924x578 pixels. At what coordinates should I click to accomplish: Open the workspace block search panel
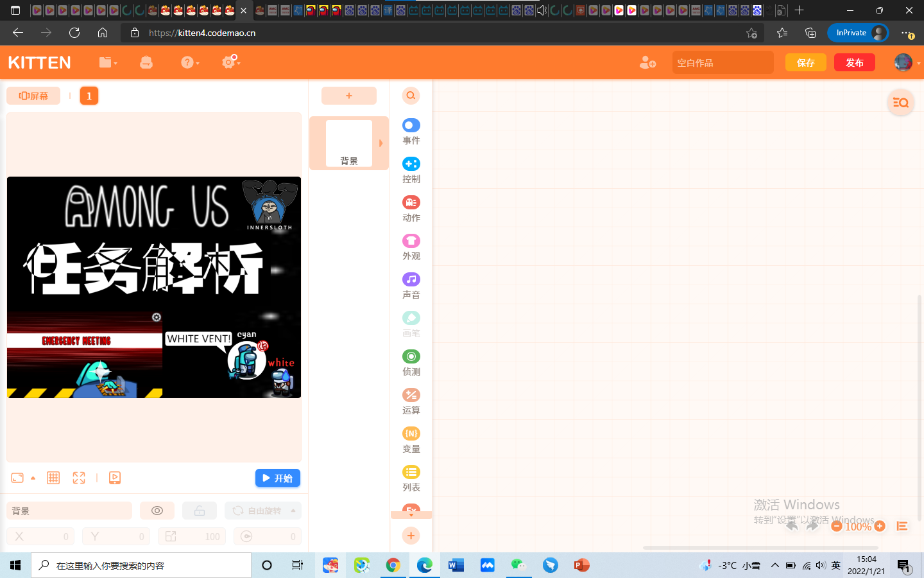click(x=901, y=103)
